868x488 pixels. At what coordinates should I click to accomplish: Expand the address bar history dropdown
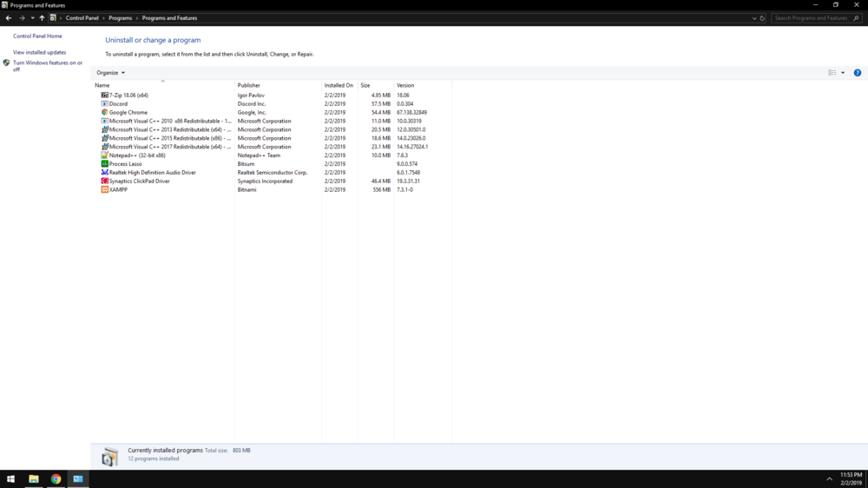(754, 18)
